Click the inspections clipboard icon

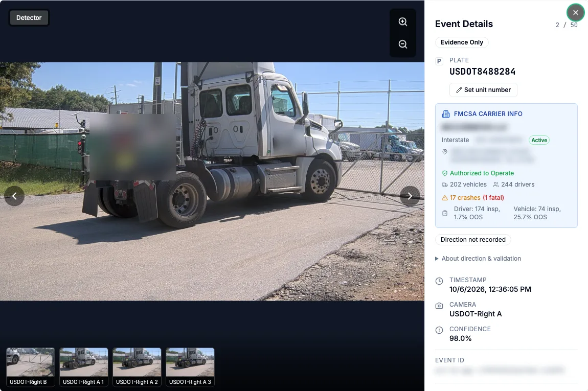pyautogui.click(x=445, y=213)
